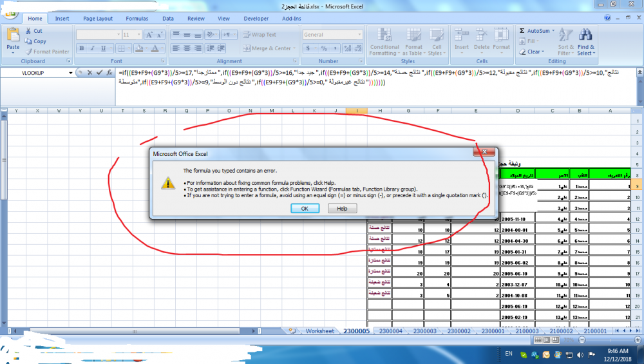Click the next sheet navigation arrow
This screenshot has height=364, width=644.
pos(631,330)
